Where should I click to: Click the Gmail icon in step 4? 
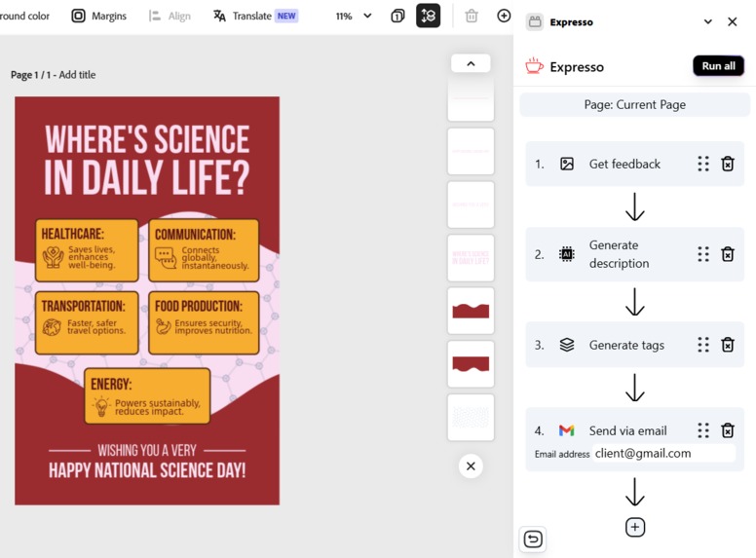(567, 430)
